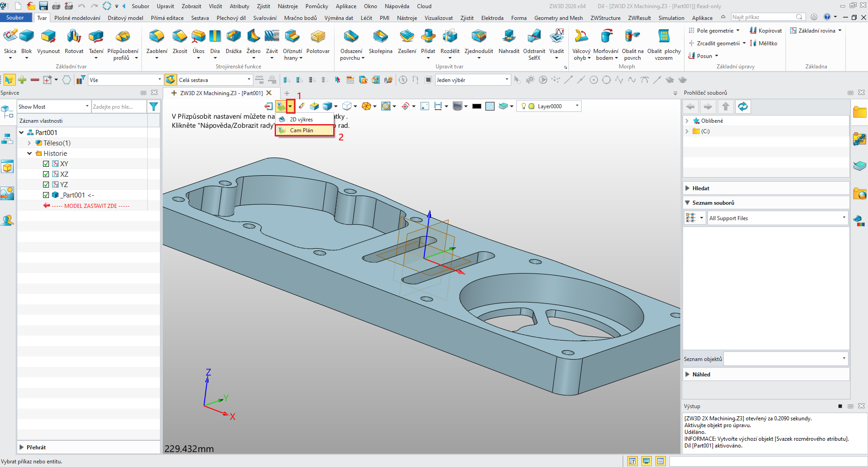
Task: Refresh the file browser panel
Action: (x=743, y=106)
